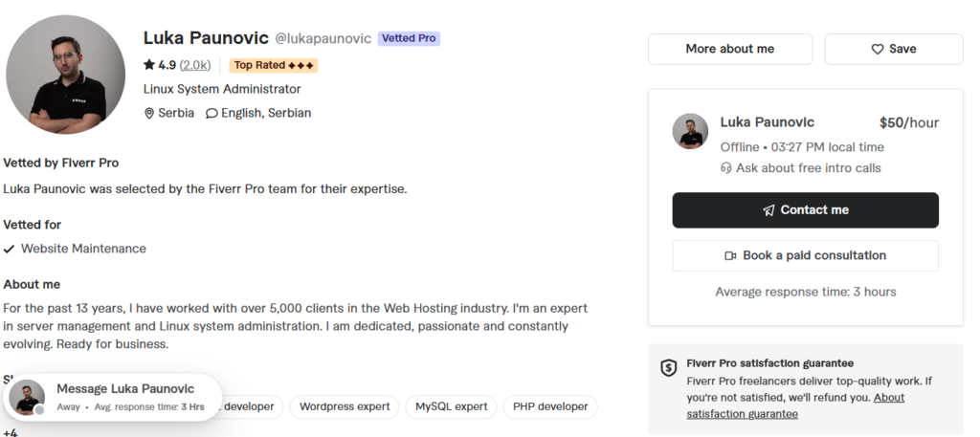This screenshot has width=980, height=437.
Task: Click the Top Rated badge
Action: pyautogui.click(x=273, y=66)
